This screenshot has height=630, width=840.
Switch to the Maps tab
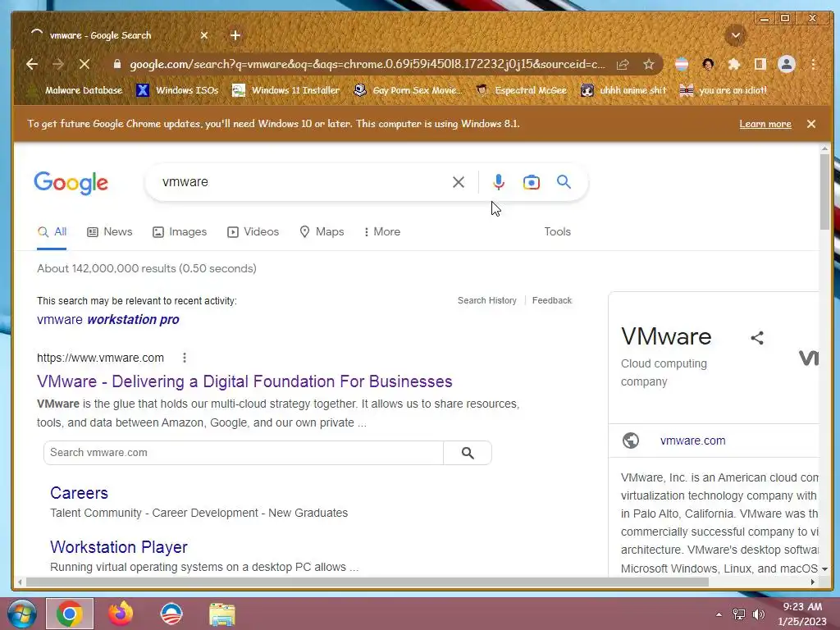tap(322, 232)
